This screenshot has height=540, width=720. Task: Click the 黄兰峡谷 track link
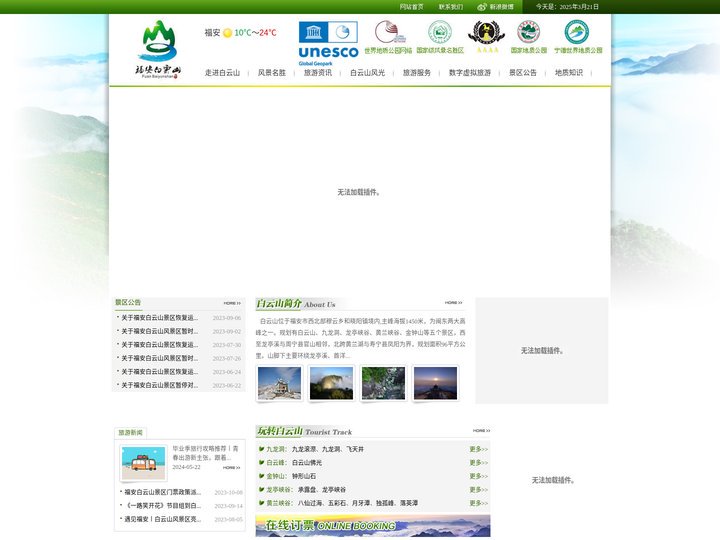tap(280, 503)
